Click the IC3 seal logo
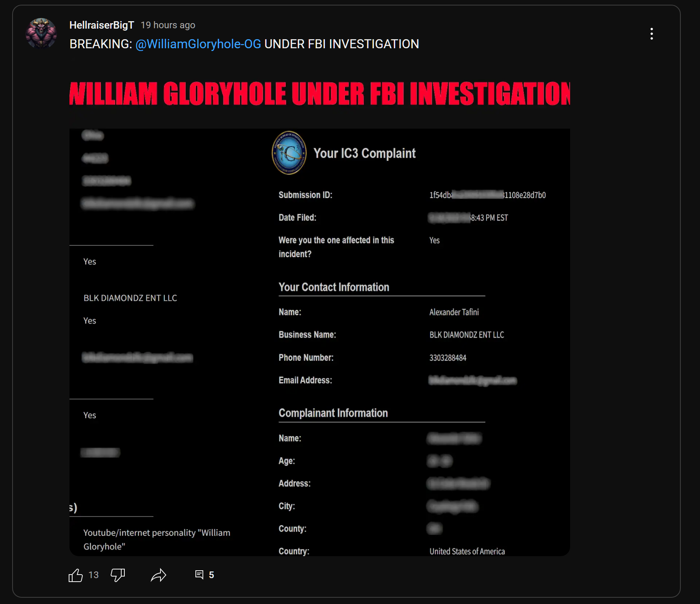 tap(289, 153)
